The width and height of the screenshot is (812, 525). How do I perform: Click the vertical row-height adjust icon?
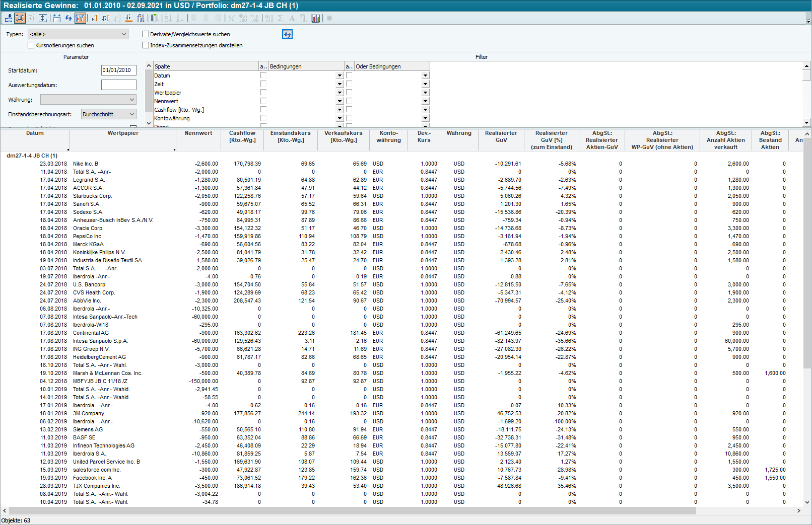(x=43, y=18)
